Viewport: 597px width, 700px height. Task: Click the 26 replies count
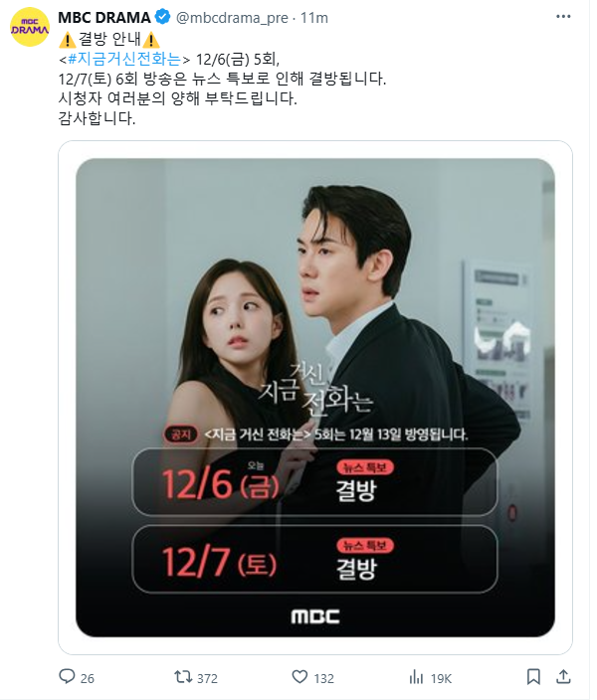click(x=88, y=678)
